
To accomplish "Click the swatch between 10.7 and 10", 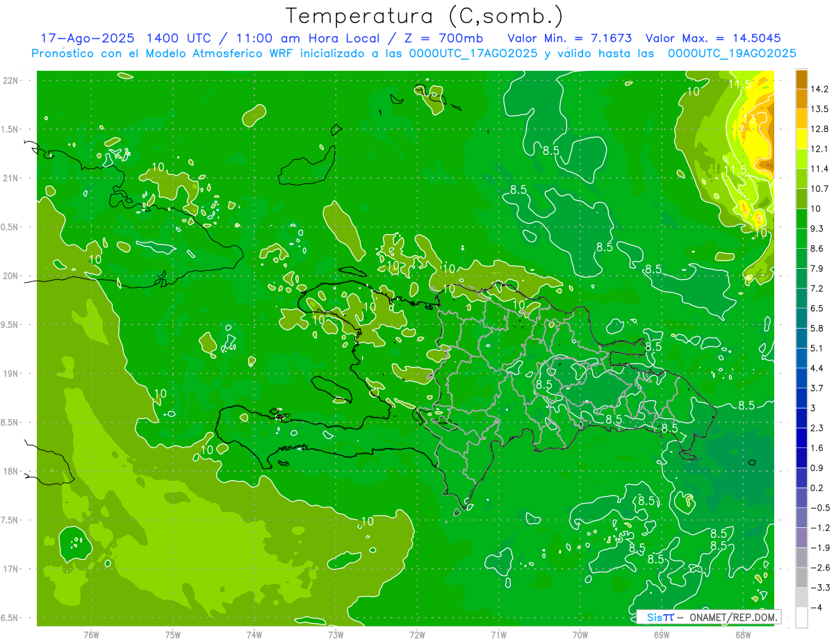I will (801, 198).
